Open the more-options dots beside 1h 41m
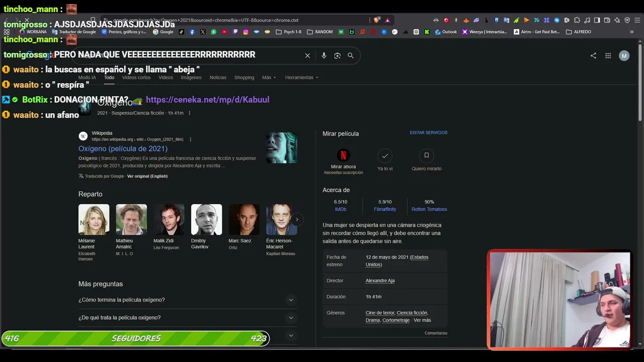The width and height of the screenshot is (644, 362). click(x=189, y=113)
